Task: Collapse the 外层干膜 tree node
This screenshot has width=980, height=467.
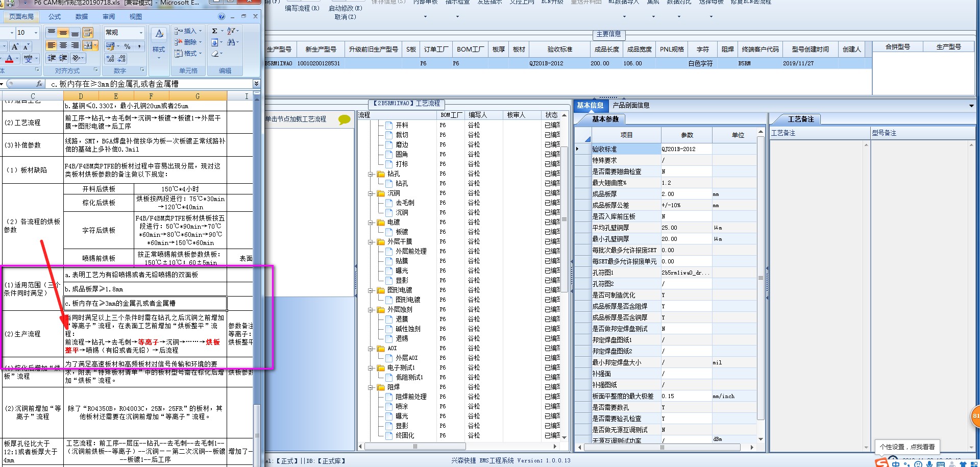Action: click(x=371, y=242)
